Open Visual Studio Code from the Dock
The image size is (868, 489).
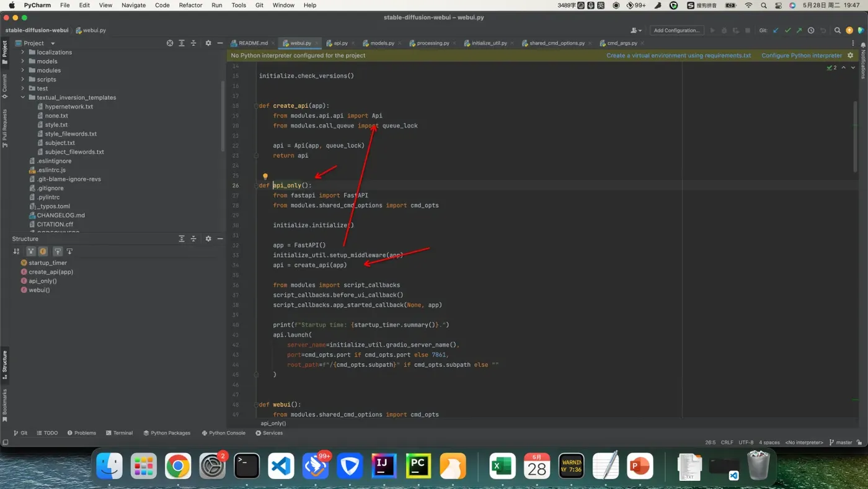point(281,465)
